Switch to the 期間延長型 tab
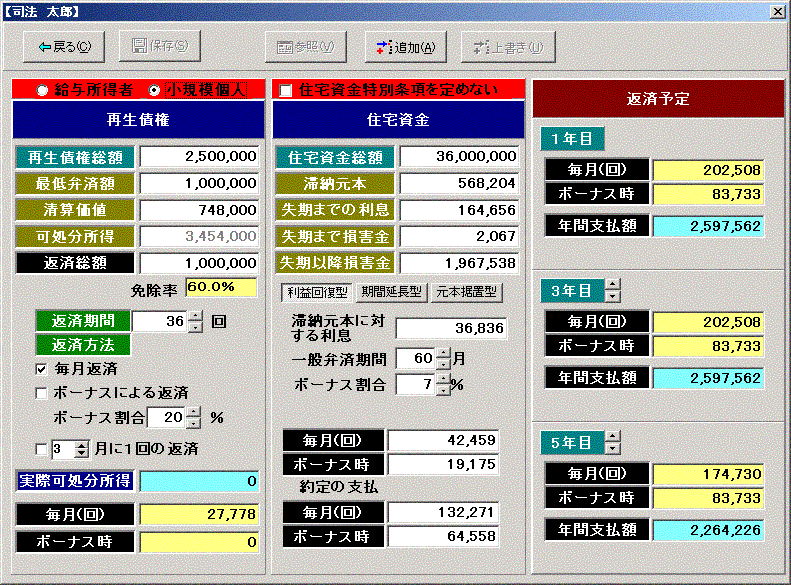This screenshot has width=791, height=585. 390,292
